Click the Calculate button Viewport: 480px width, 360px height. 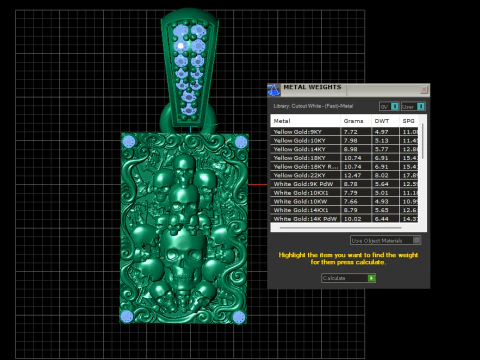[x=348, y=278]
